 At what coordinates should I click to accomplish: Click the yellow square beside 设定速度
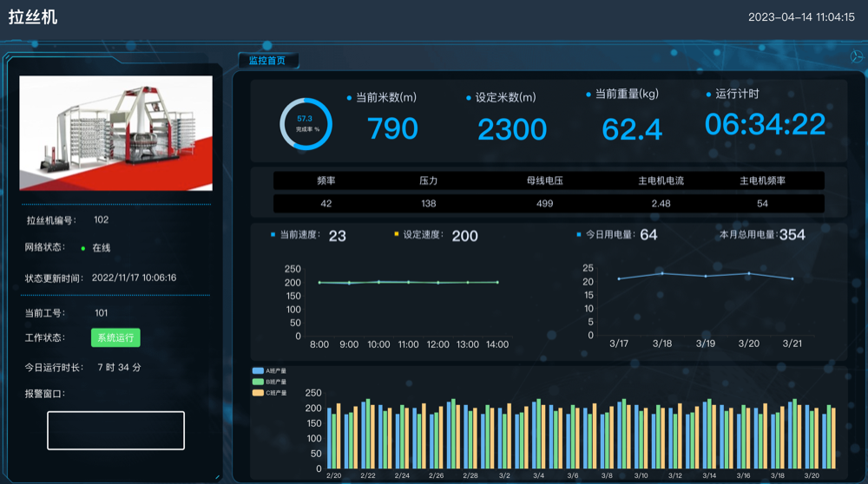point(396,235)
